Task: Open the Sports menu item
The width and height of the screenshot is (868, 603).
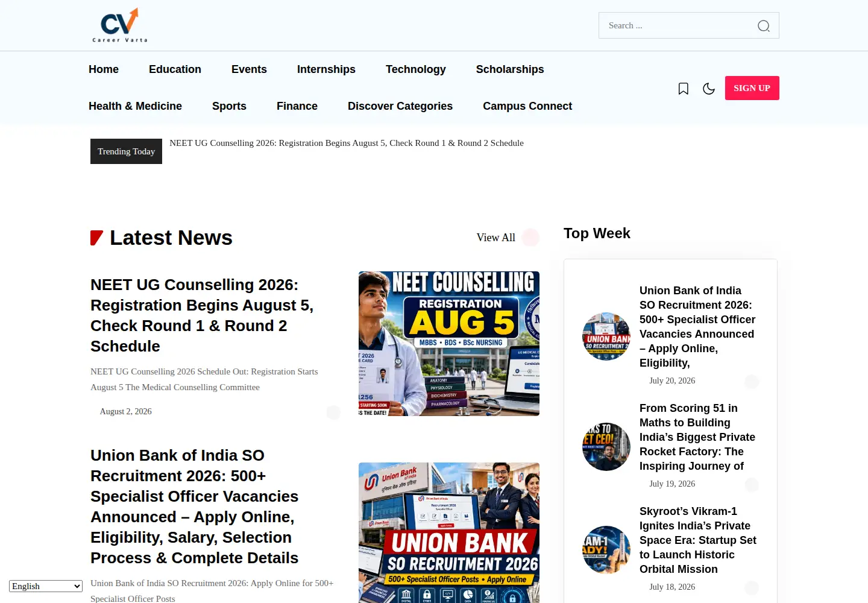Action: (x=229, y=106)
